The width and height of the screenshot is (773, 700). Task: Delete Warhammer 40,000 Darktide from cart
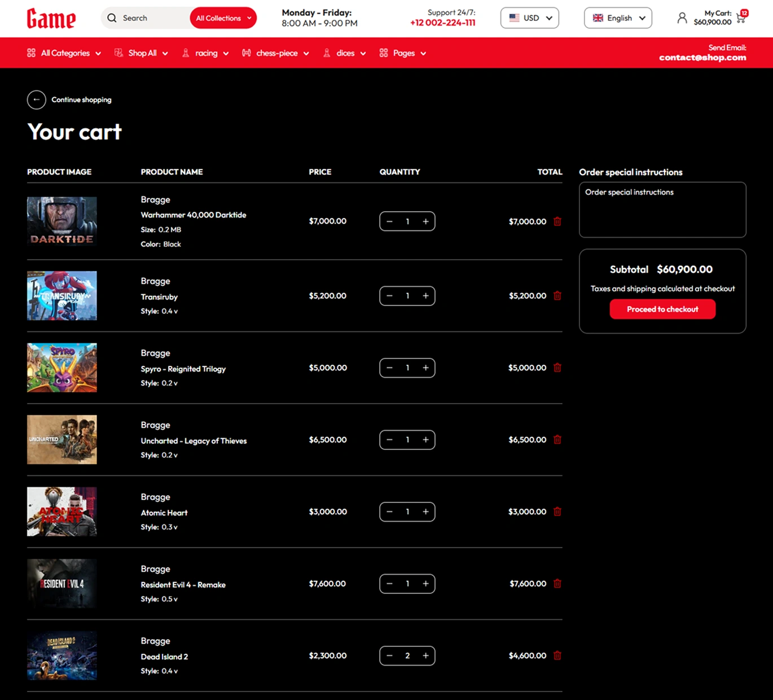[557, 221]
